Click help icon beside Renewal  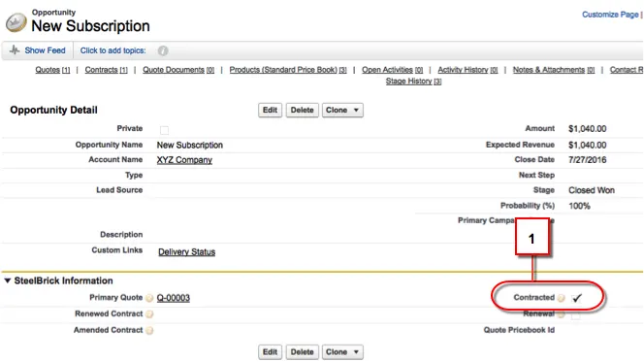click(x=561, y=314)
